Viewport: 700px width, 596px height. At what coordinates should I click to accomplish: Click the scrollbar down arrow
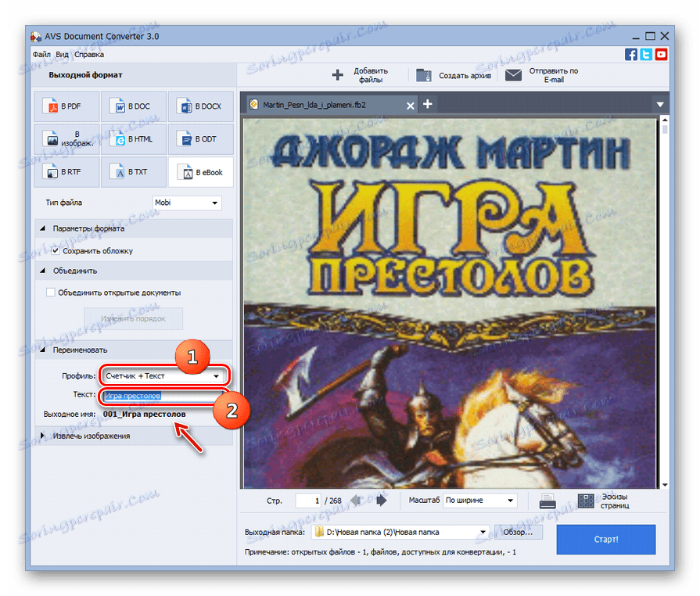point(665,485)
